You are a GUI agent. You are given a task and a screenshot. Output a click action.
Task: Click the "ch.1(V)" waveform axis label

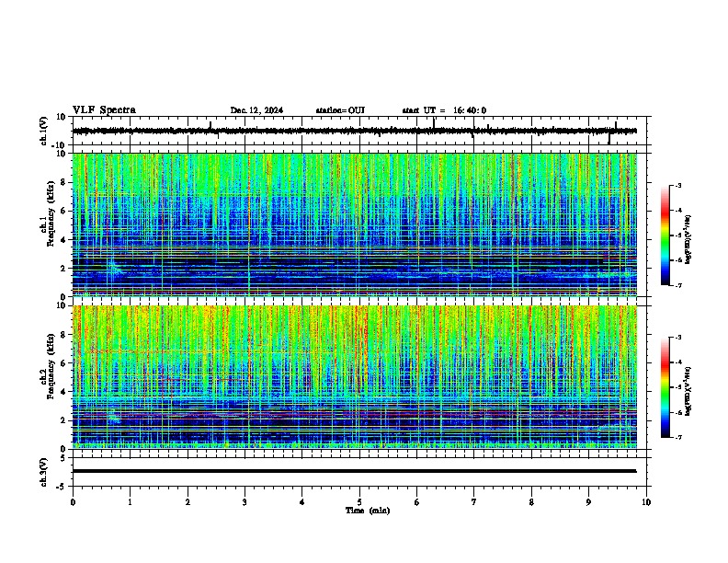point(44,131)
